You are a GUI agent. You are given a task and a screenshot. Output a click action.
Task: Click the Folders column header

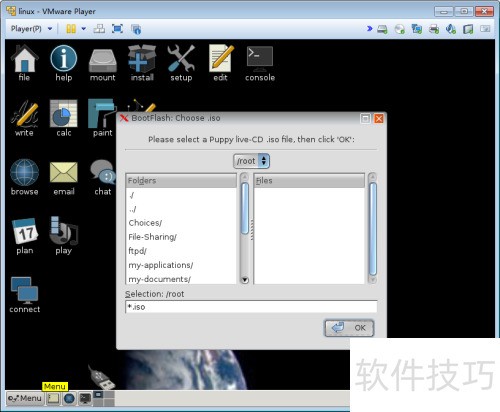[x=181, y=181]
